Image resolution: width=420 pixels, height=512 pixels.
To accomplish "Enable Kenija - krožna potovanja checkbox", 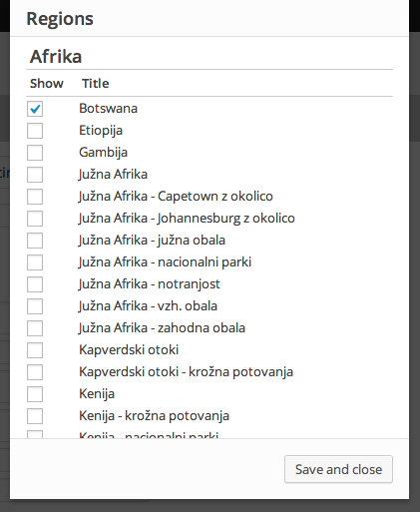I will (x=35, y=416).
